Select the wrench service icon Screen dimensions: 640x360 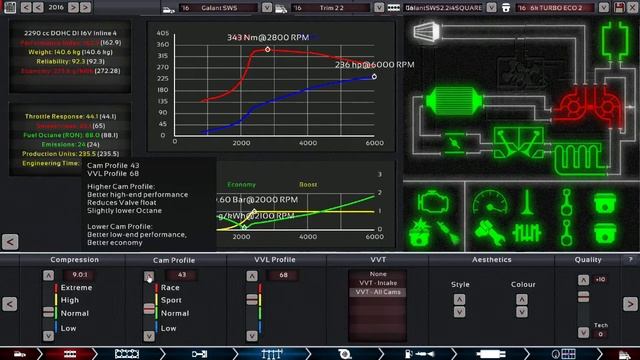(x=490, y=233)
